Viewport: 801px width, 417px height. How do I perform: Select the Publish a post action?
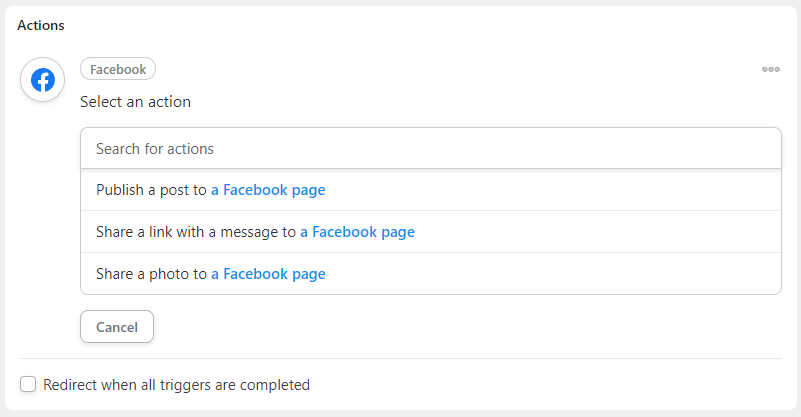click(x=431, y=190)
